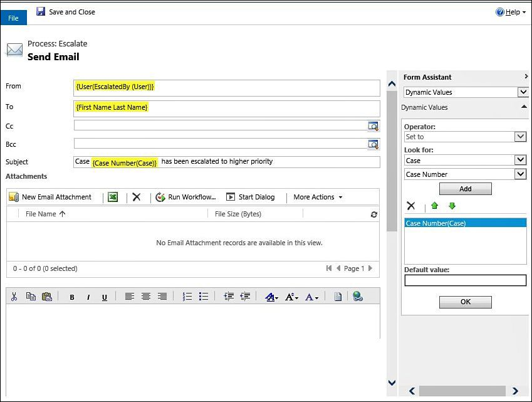Click the Insert Hyperlink globe icon
The height and width of the screenshot is (402, 532).
point(358,297)
